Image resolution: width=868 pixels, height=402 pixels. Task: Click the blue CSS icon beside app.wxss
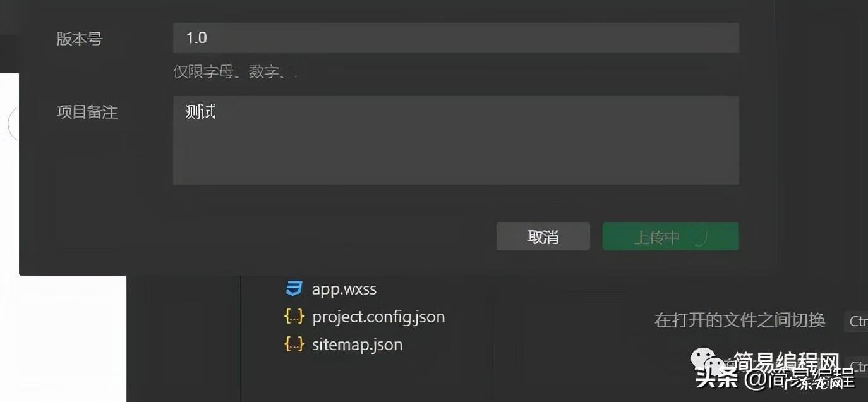click(x=294, y=289)
